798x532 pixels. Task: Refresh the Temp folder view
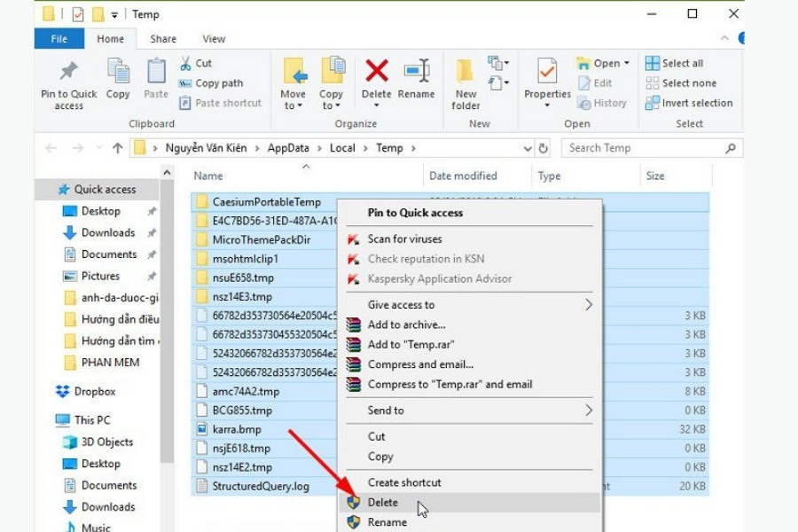click(x=544, y=148)
